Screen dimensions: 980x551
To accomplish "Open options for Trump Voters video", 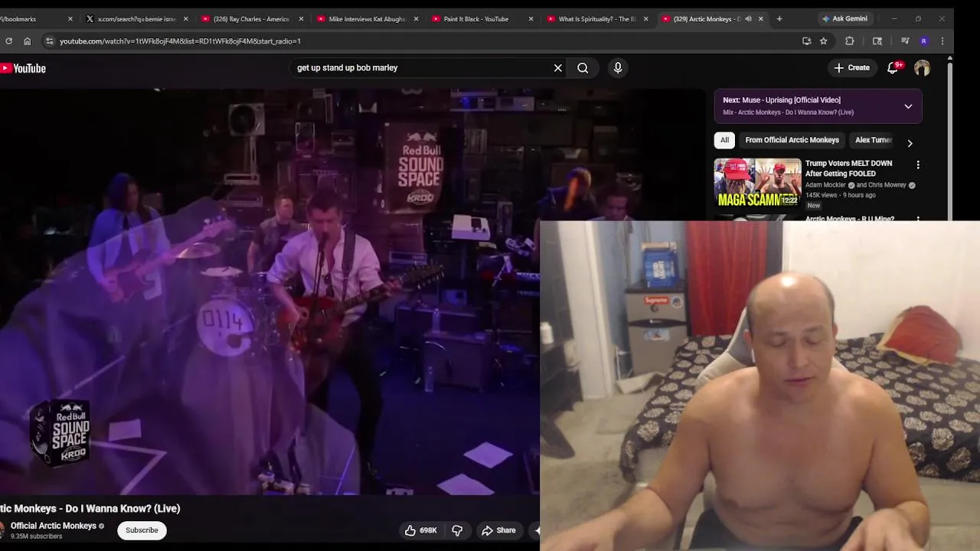I will point(918,165).
